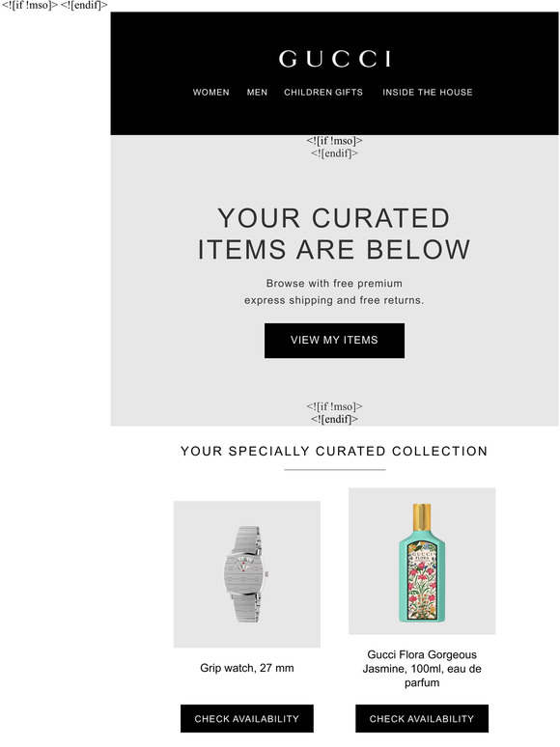Open the WOMEN navigation link
This screenshot has width=560, height=747.
(210, 93)
